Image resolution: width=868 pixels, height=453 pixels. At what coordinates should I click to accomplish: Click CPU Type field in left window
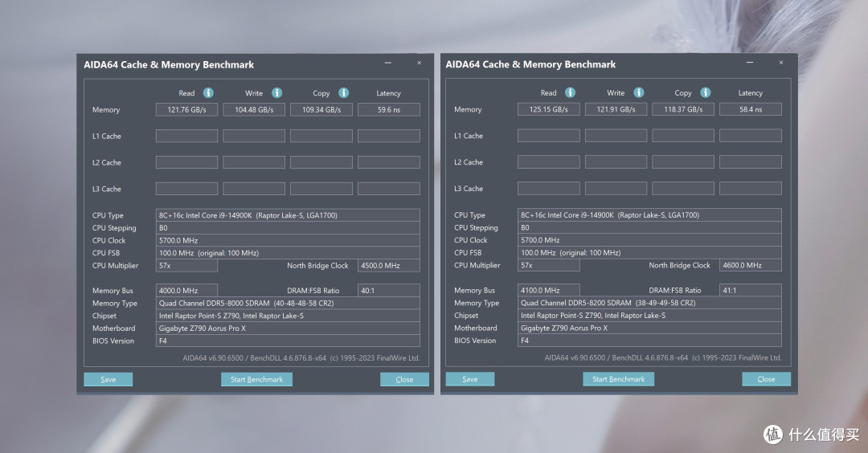coord(288,215)
